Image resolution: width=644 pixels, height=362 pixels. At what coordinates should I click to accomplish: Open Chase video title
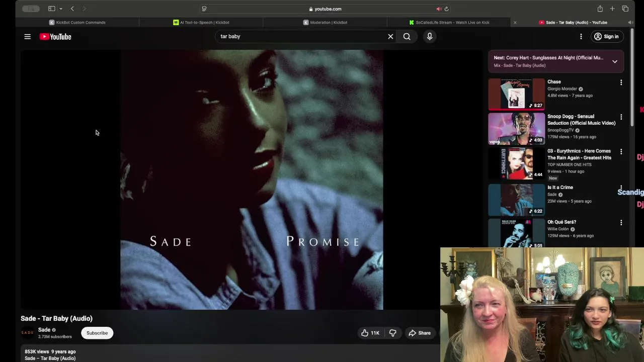[554, 81]
